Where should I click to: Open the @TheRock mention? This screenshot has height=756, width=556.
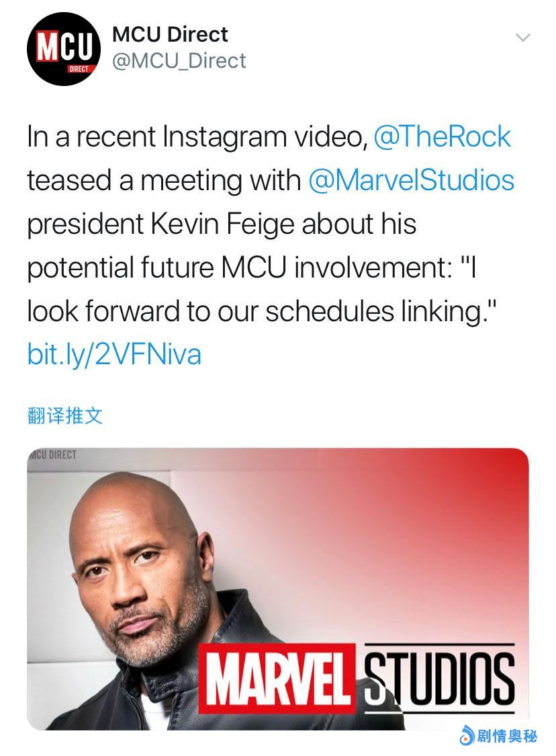tap(442, 137)
